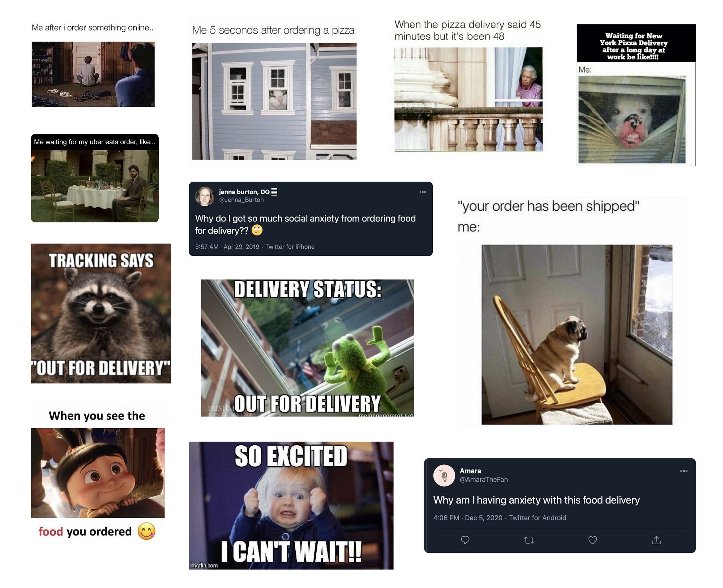723x588 pixels.
Task: Click the retweet icon on Amara's tweet
Action: point(529,540)
